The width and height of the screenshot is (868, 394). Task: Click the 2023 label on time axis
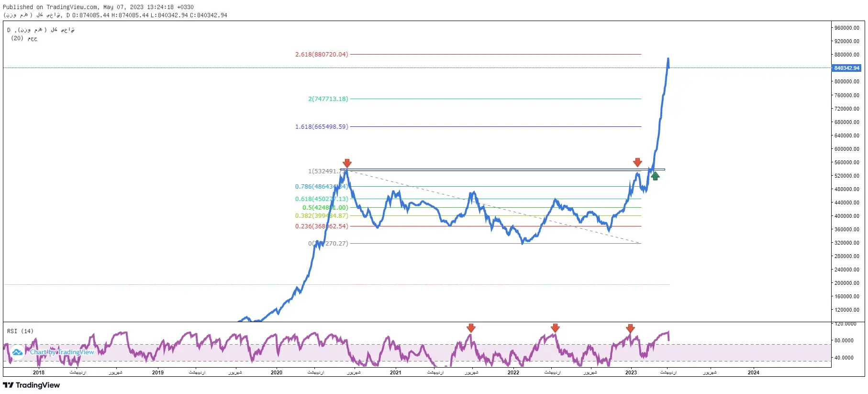click(x=631, y=372)
